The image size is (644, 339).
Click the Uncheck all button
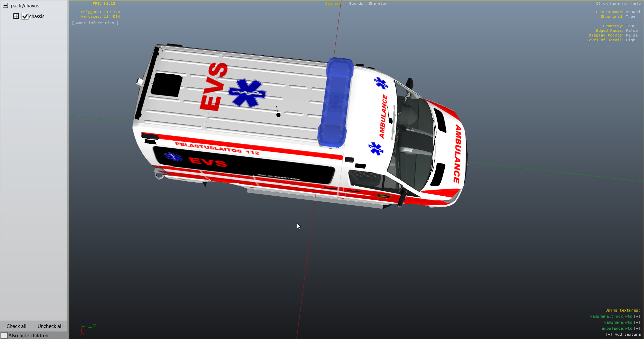click(50, 326)
